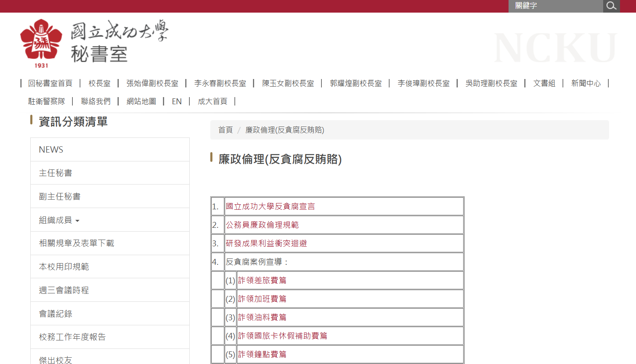The height and width of the screenshot is (364, 636).
Task: Click 聯絡我們 contact link
Action: coord(96,101)
